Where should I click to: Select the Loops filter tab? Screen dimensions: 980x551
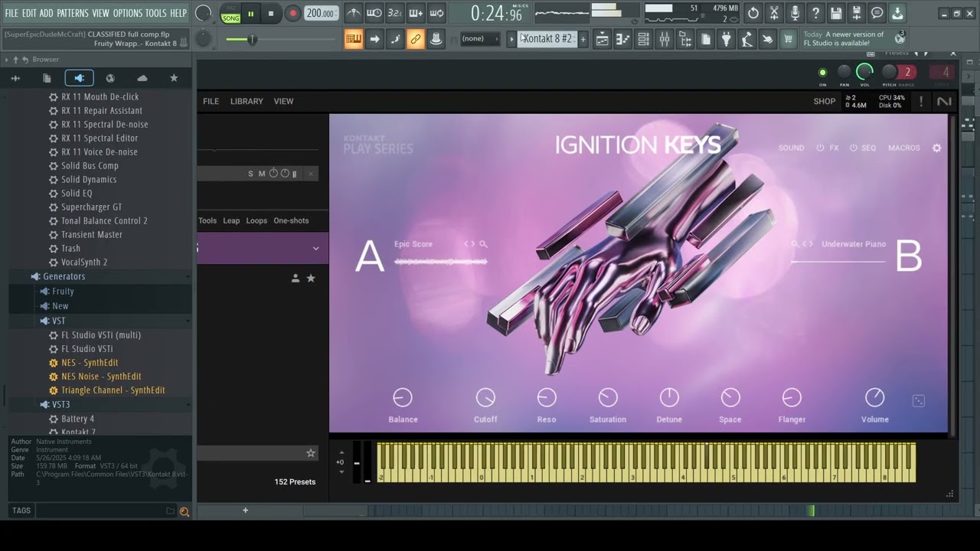pyautogui.click(x=256, y=220)
